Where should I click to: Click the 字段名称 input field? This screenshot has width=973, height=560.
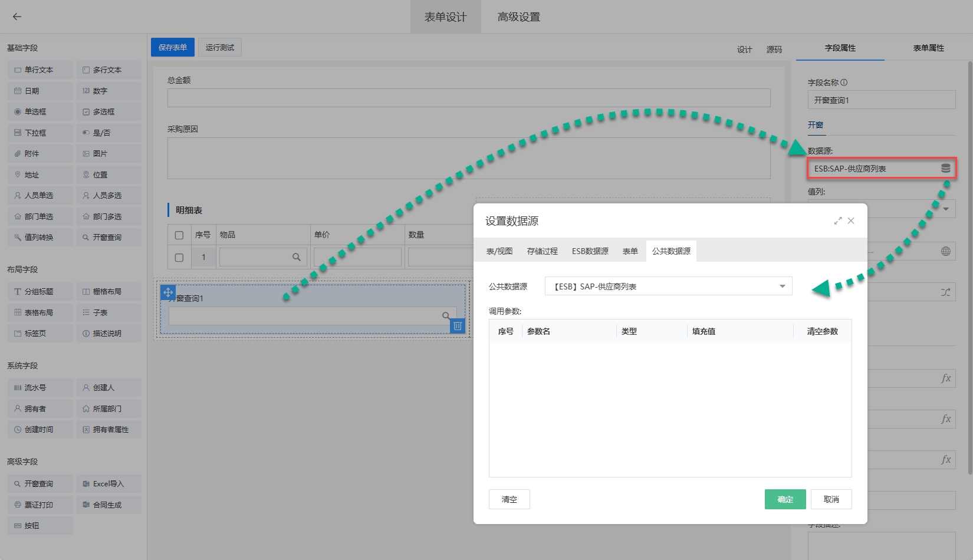pyautogui.click(x=881, y=100)
